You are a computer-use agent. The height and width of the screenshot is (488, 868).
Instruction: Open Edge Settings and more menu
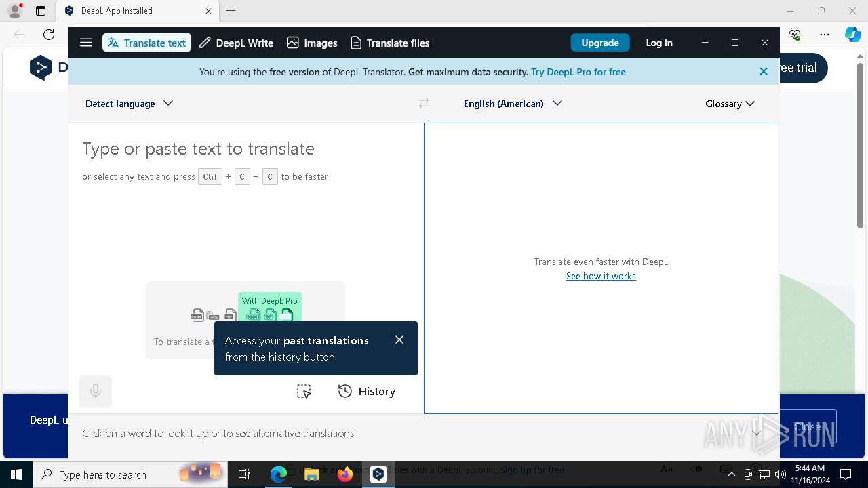coord(825,34)
